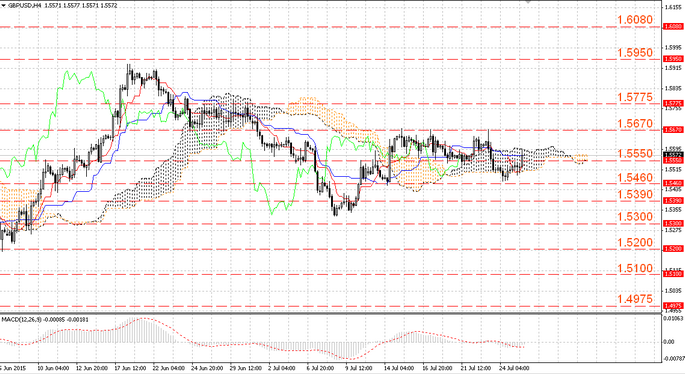Viewport: 685px width, 374px height.
Task: Select the large orange 1.5550 level label
Action: 635,154
